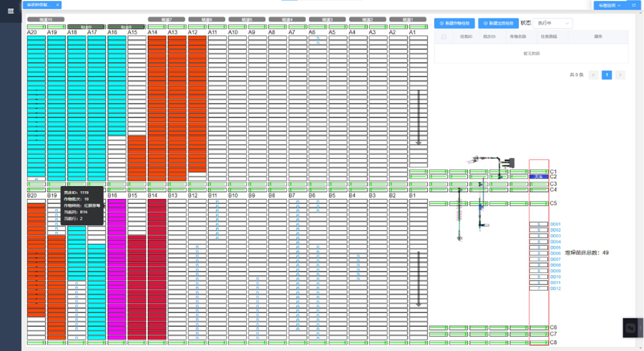Tick the select-all checkbox in task table header
Image resolution: width=644 pixels, height=351 pixels.
[444, 37]
